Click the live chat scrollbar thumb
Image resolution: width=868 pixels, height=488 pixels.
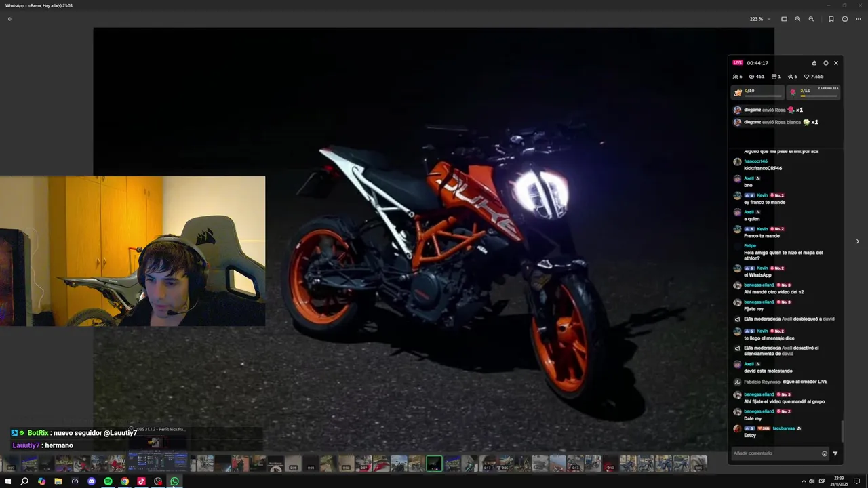click(842, 430)
